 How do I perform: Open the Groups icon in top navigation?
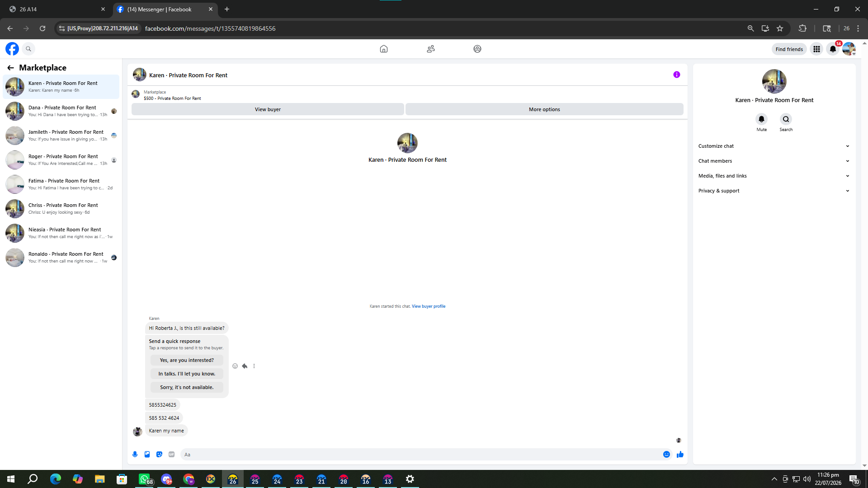tap(477, 49)
